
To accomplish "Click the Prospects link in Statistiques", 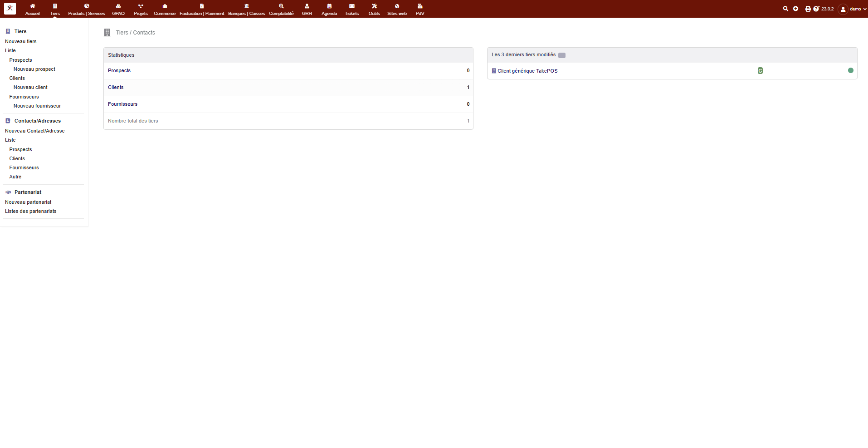I will coord(119,70).
